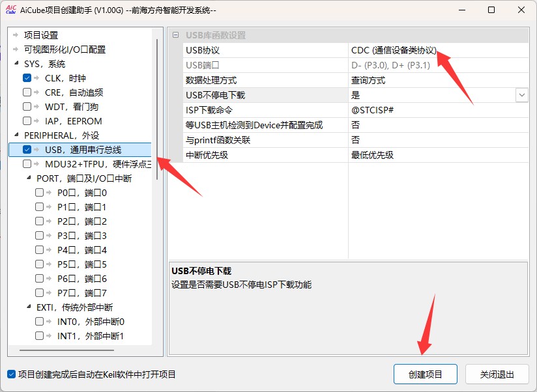The width and height of the screenshot is (537, 392).
Task: Select the INT0 外部中断0 tree item label
Action: click(x=91, y=322)
